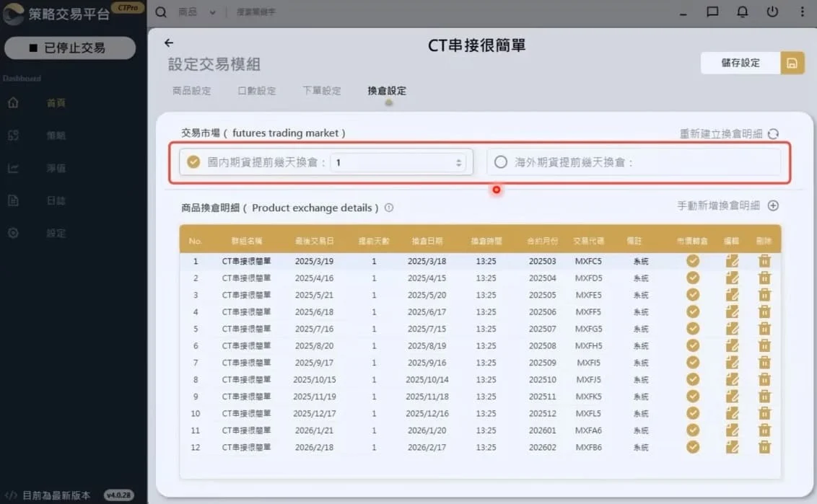
Task: Open notifications with the bell icon
Action: coord(742,12)
